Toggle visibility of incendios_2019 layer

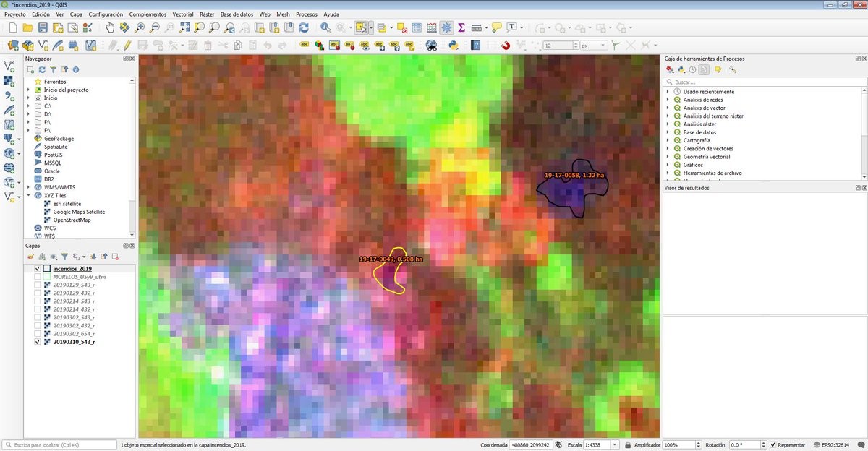point(38,269)
